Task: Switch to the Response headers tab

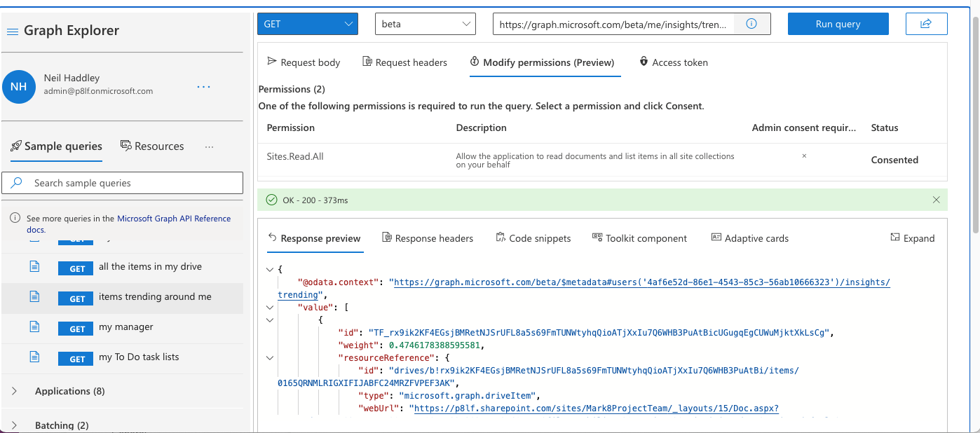Action: click(427, 238)
